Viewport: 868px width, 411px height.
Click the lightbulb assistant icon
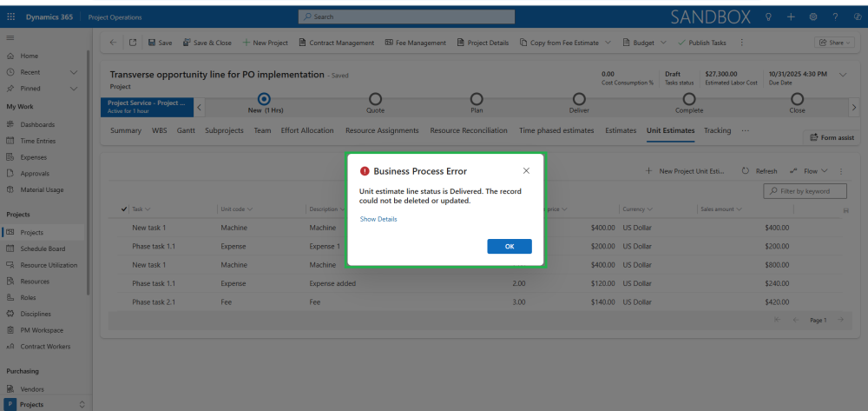point(768,17)
